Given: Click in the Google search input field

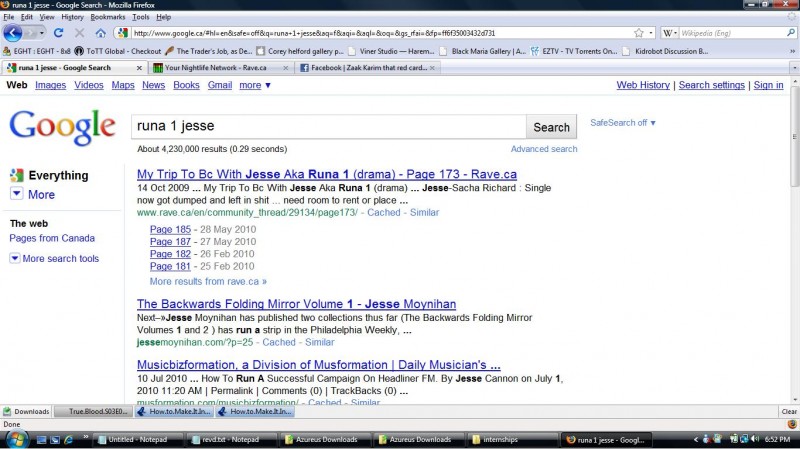Looking at the screenshot, I should [x=329, y=126].
